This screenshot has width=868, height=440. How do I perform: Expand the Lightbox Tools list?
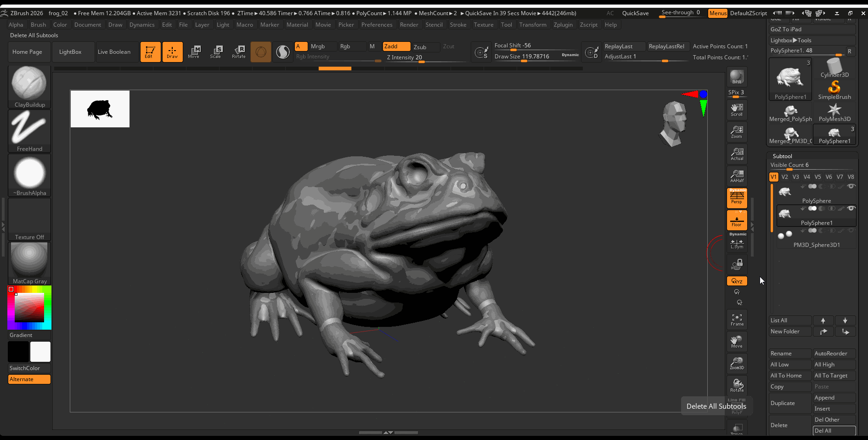click(x=791, y=40)
